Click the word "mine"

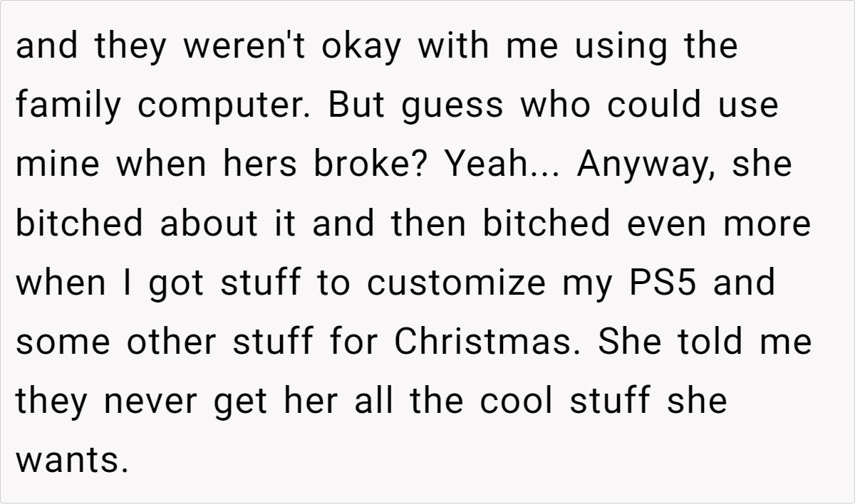click(58, 165)
